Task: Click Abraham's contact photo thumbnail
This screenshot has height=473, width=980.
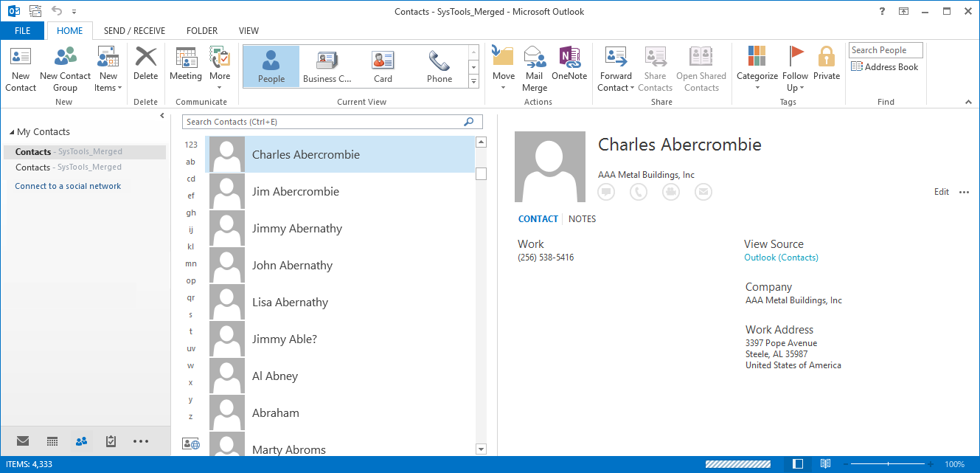Action: (227, 412)
